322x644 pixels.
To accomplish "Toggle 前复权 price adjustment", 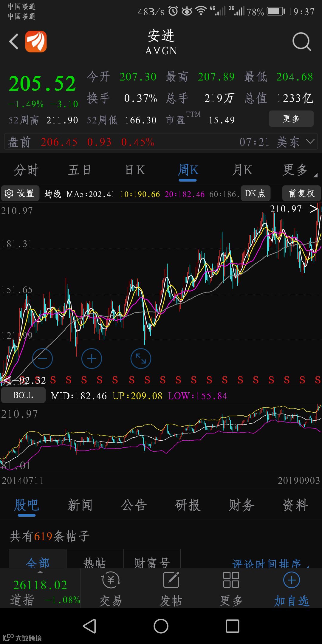I will [x=301, y=193].
